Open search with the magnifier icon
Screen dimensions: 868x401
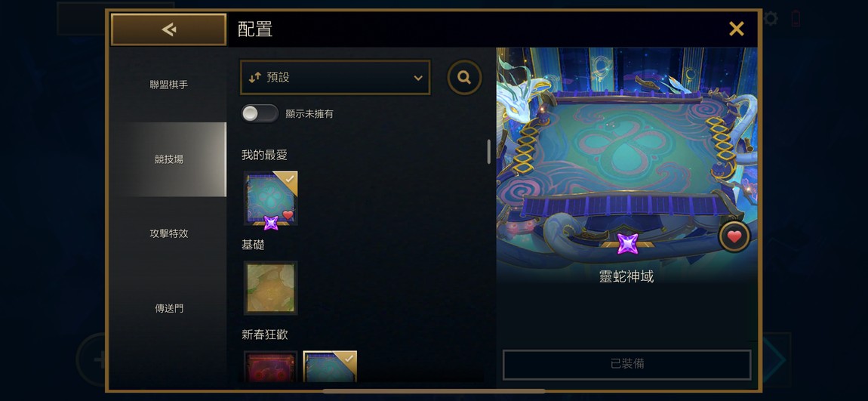tap(464, 78)
